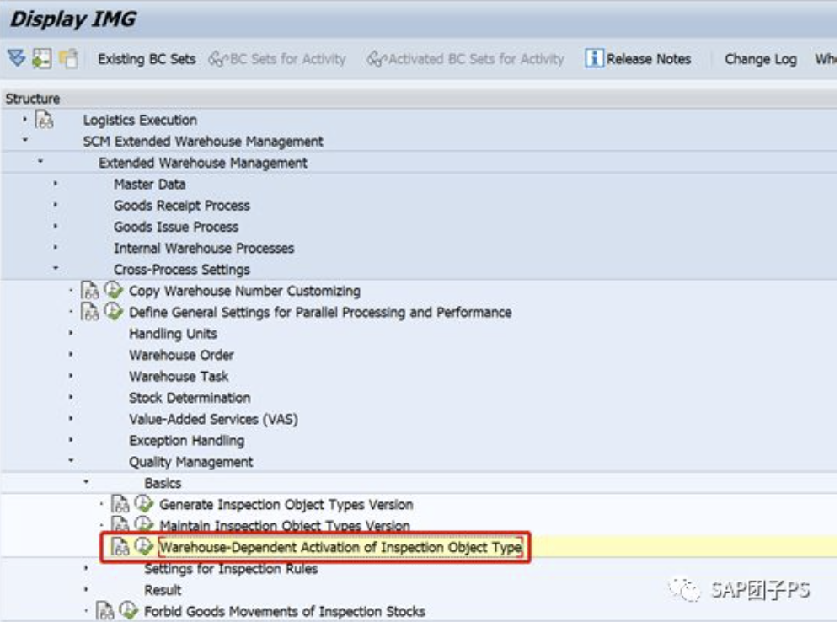Execute Forbid Goods Movements of Inspection Stocks
The image size is (840, 622).
(x=129, y=611)
